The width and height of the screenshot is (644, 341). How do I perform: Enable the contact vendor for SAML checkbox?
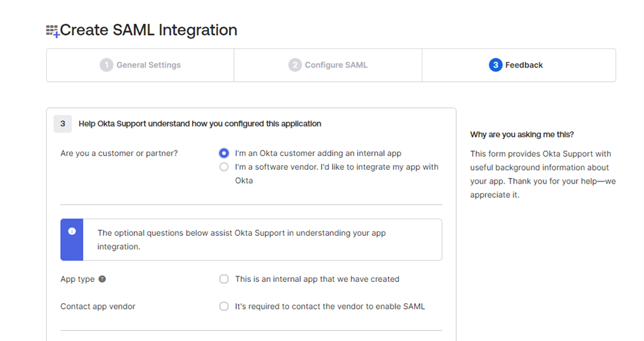[x=224, y=307]
